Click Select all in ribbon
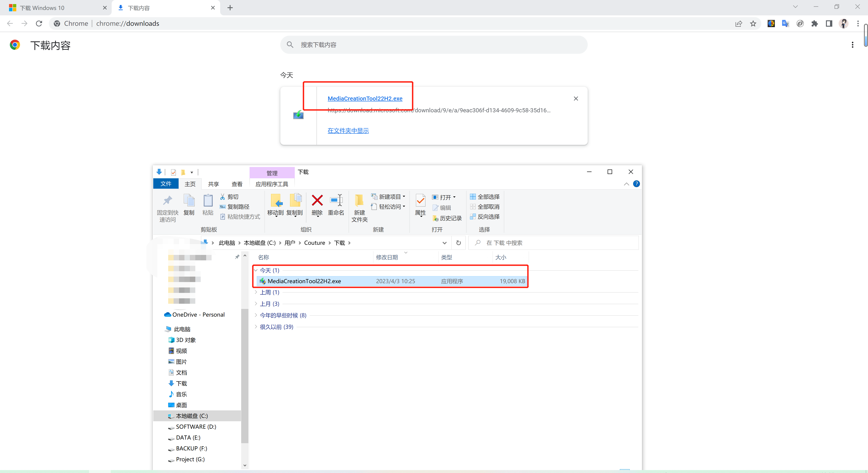The width and height of the screenshot is (868, 473). 485,197
